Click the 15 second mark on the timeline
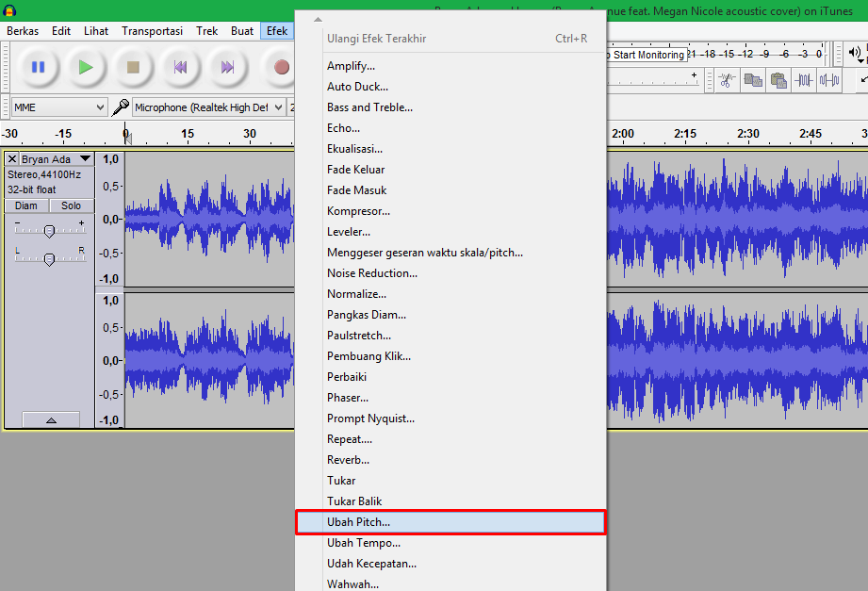 pos(188,134)
